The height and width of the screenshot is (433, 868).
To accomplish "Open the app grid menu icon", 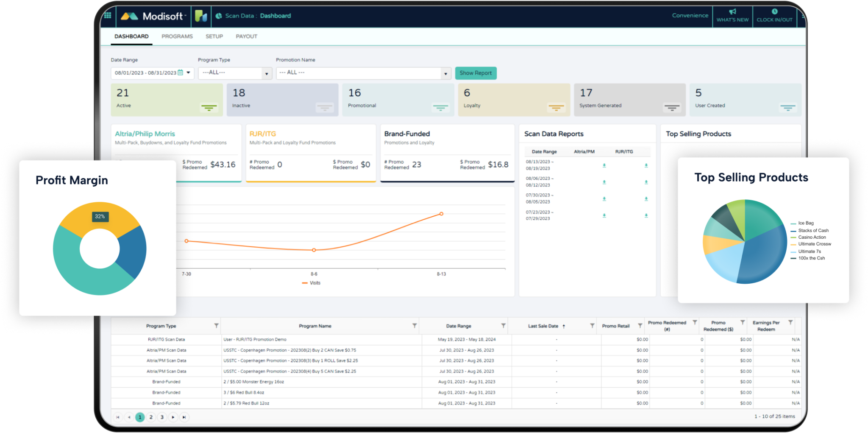I will pos(108,16).
